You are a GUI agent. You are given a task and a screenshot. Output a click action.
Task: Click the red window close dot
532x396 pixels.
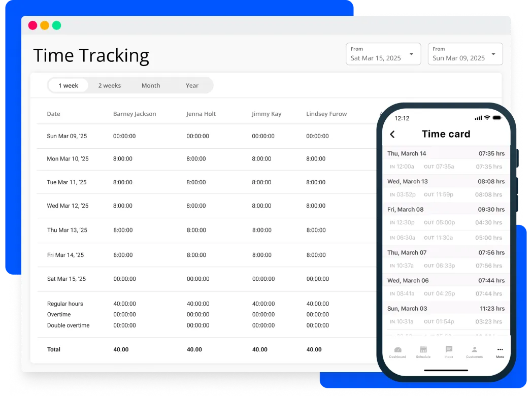point(32,25)
